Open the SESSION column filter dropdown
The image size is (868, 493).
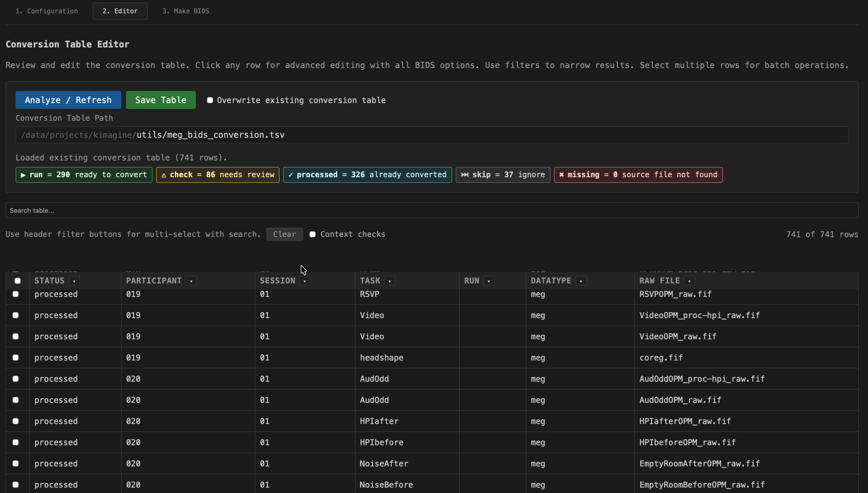[x=304, y=281]
